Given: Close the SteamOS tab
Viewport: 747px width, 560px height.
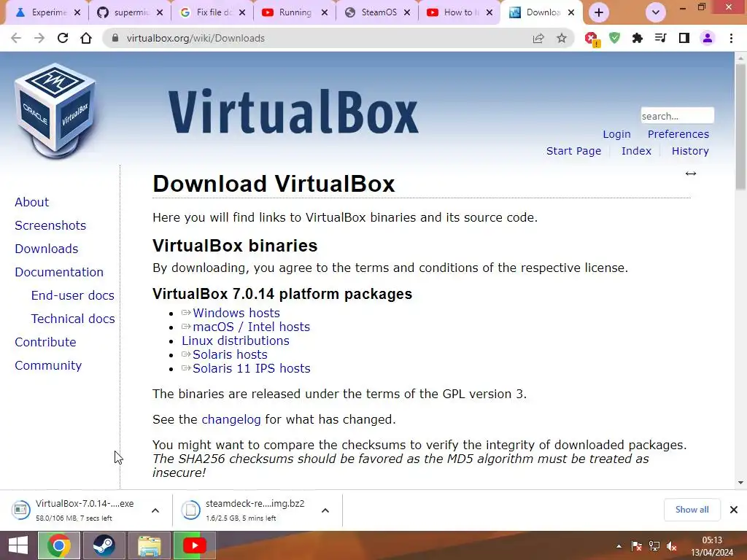Looking at the screenshot, I should pyautogui.click(x=407, y=12).
